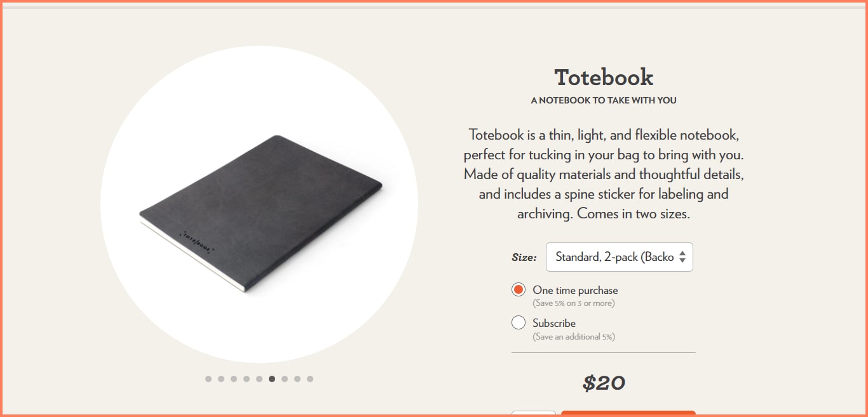This screenshot has height=417, width=868.
Task: Click the $20 price text
Action: [x=604, y=383]
